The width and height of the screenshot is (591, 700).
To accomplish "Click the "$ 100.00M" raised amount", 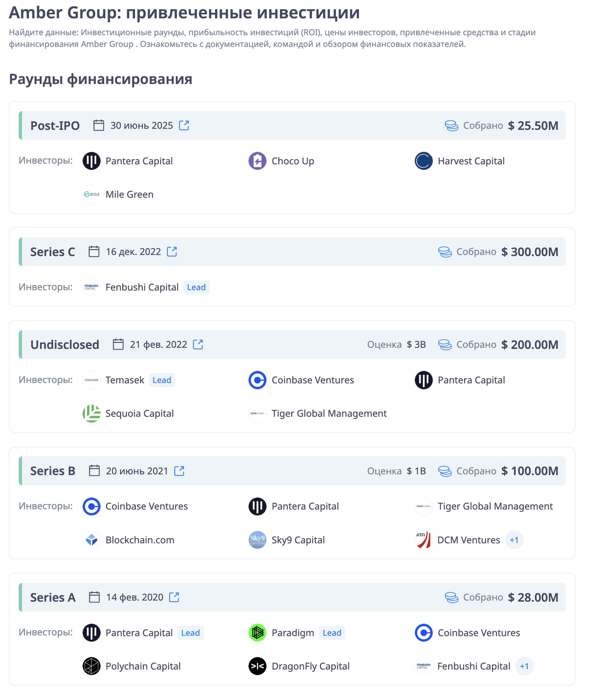I will pos(530,471).
